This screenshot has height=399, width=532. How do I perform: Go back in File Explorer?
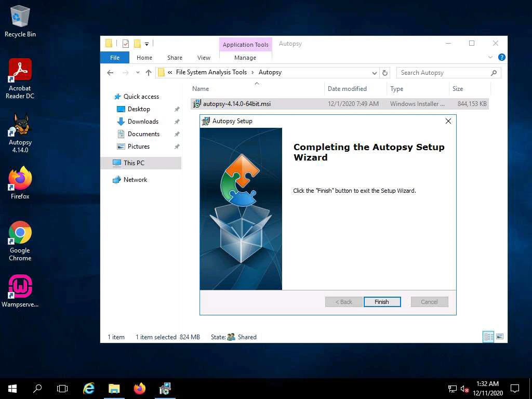click(110, 73)
